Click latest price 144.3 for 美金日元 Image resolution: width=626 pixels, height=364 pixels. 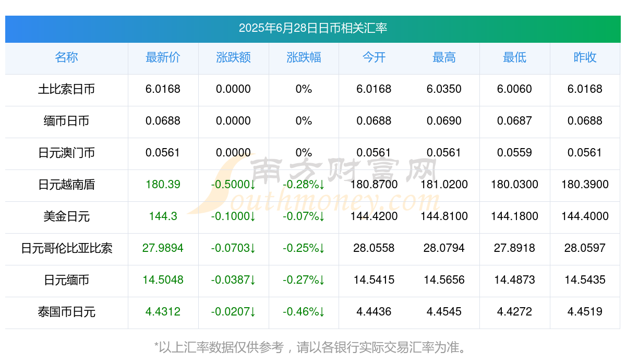point(163,216)
